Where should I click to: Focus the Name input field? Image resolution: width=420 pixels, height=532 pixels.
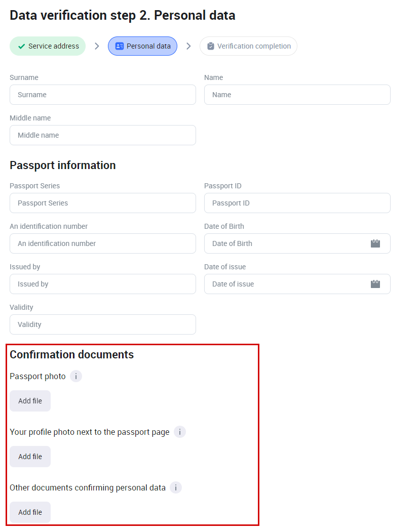(x=297, y=95)
